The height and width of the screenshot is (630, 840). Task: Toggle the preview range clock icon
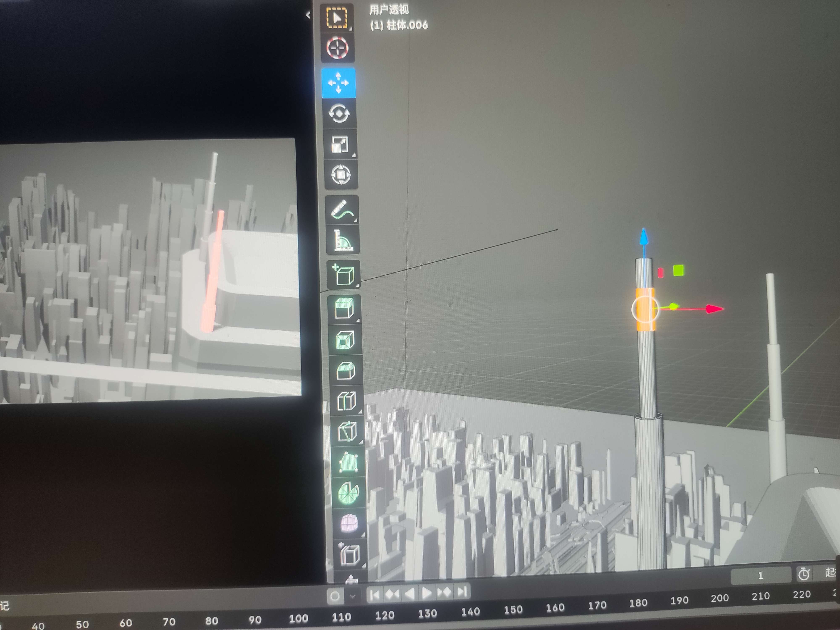803,574
